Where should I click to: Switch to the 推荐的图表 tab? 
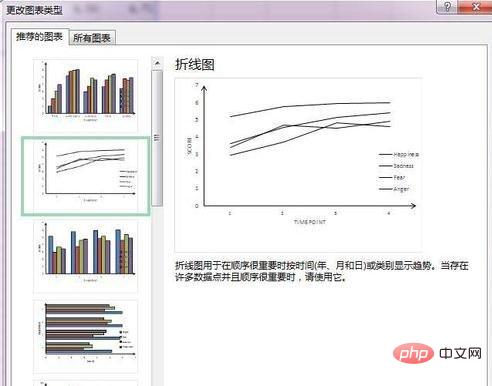pyautogui.click(x=40, y=37)
